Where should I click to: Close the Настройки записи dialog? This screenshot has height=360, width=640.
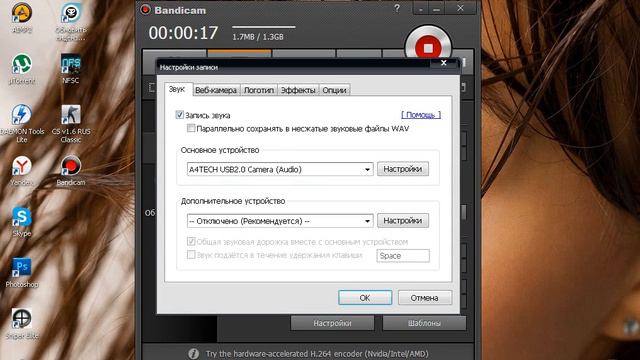pos(444,63)
